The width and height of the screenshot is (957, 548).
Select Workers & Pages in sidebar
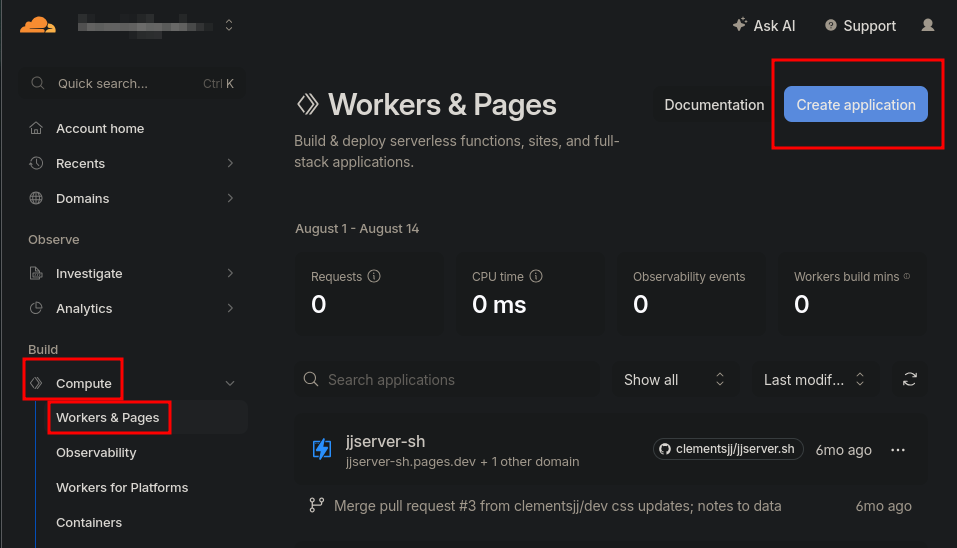(x=107, y=417)
